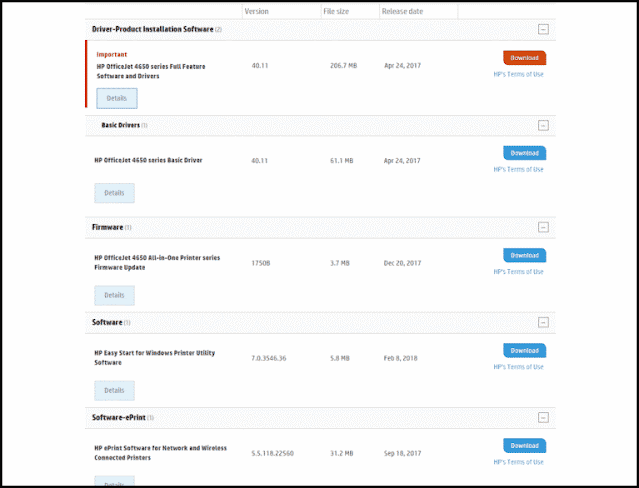Select the HP OfficeJet 4650 series Basic Driver title

(148, 160)
